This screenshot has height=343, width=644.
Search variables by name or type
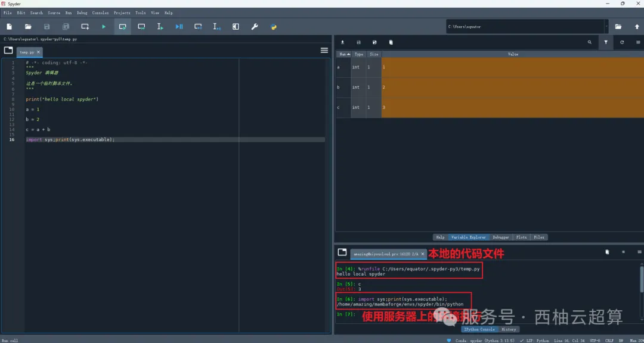[590, 42]
